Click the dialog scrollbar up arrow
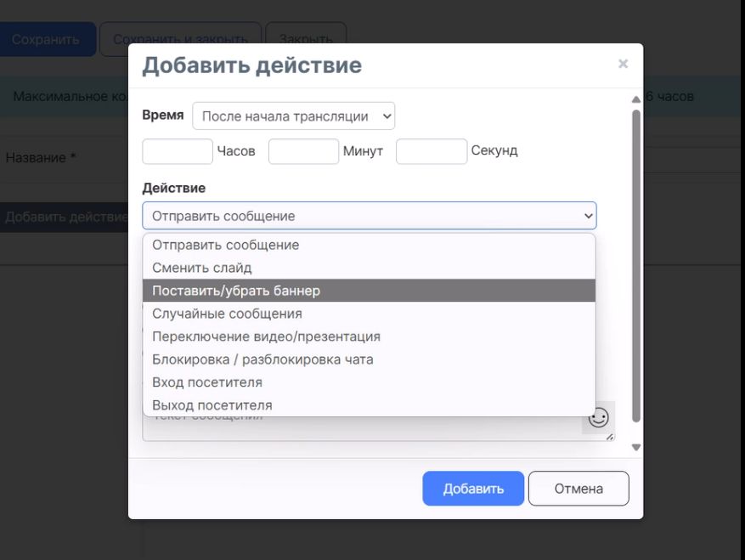The width and height of the screenshot is (745, 560). point(636,99)
